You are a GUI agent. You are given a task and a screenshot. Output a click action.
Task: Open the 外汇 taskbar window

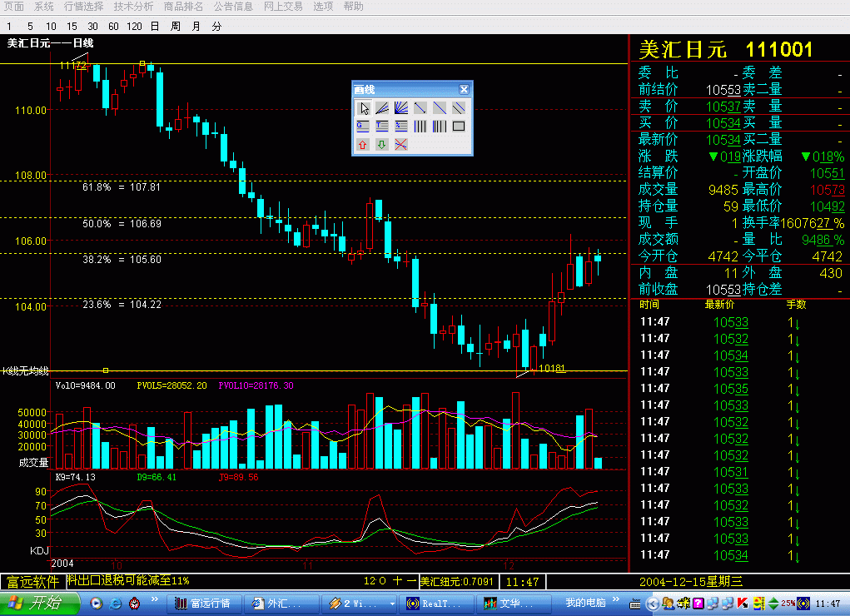[281, 603]
